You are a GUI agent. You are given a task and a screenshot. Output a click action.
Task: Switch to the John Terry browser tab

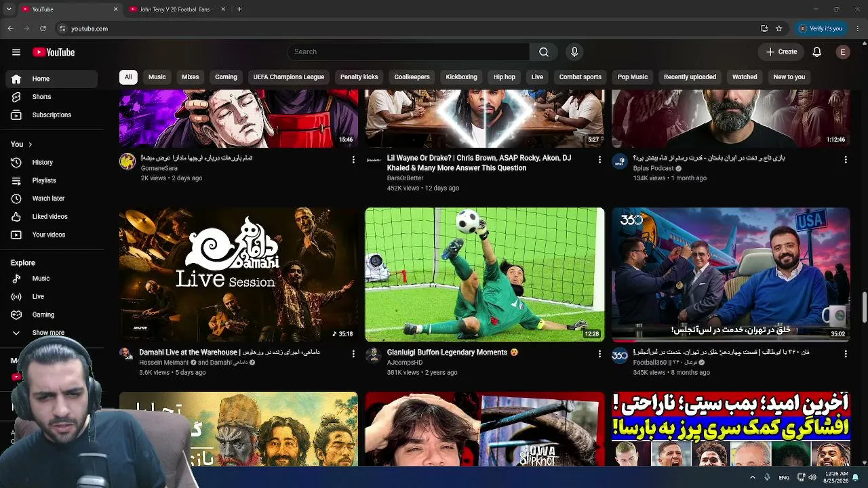[x=178, y=9]
